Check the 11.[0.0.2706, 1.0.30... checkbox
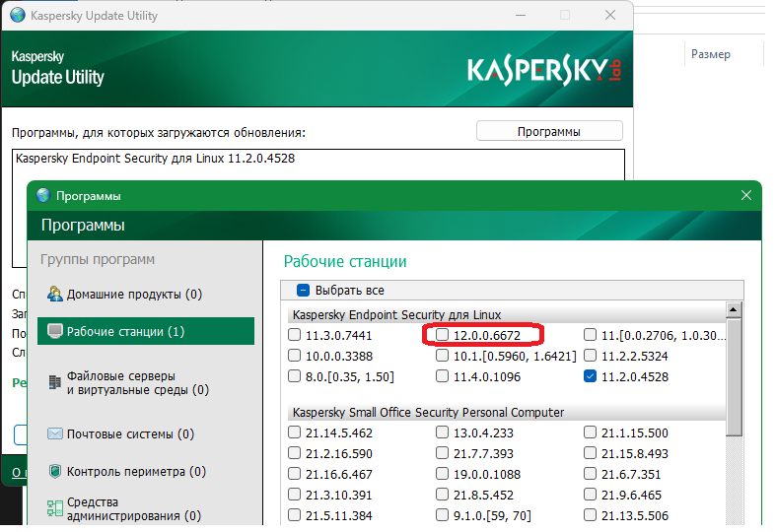776x532 pixels. pos(590,335)
